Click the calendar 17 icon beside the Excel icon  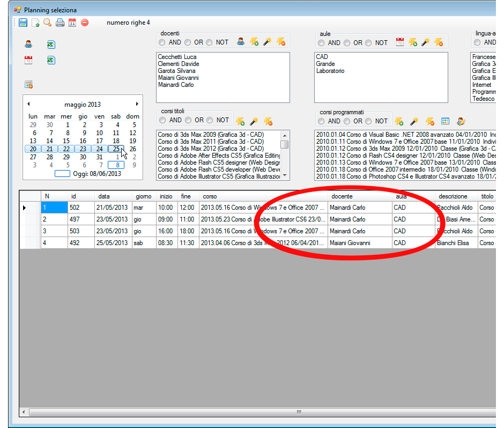[x=28, y=60]
